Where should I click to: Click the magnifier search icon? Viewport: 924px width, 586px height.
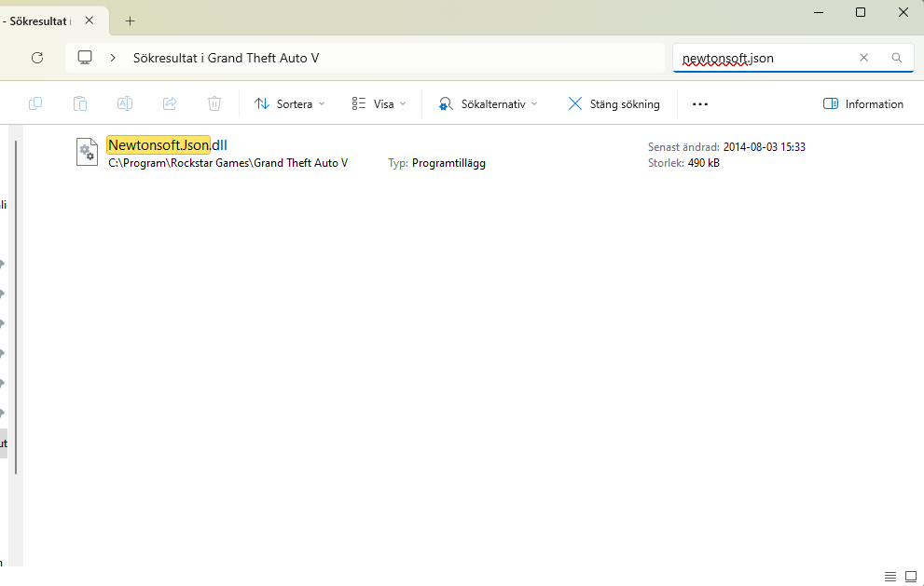click(x=896, y=58)
